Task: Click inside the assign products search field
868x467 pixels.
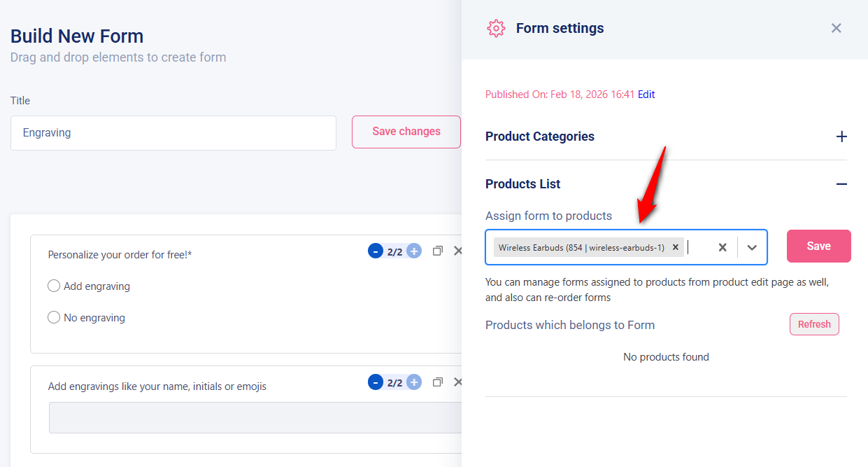Action: pyautogui.click(x=699, y=246)
